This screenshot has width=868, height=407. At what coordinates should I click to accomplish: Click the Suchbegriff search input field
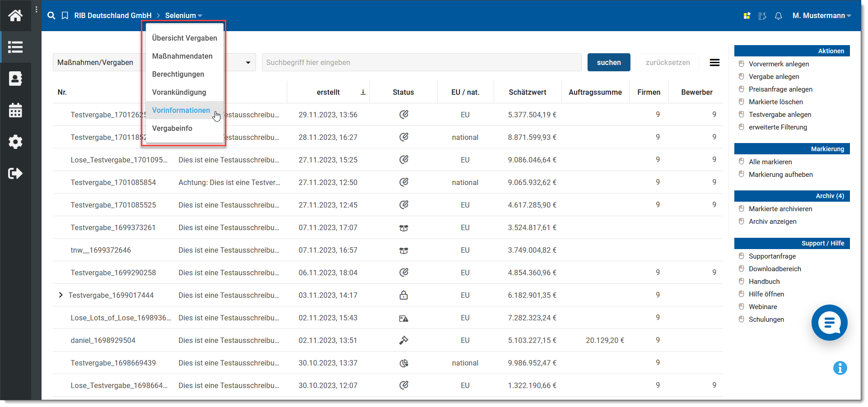tap(421, 62)
